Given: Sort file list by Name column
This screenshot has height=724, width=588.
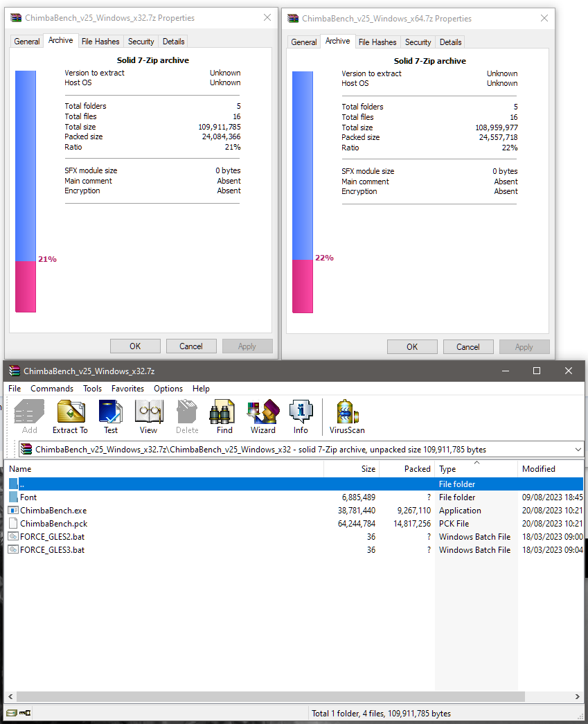Looking at the screenshot, I should 164,468.
